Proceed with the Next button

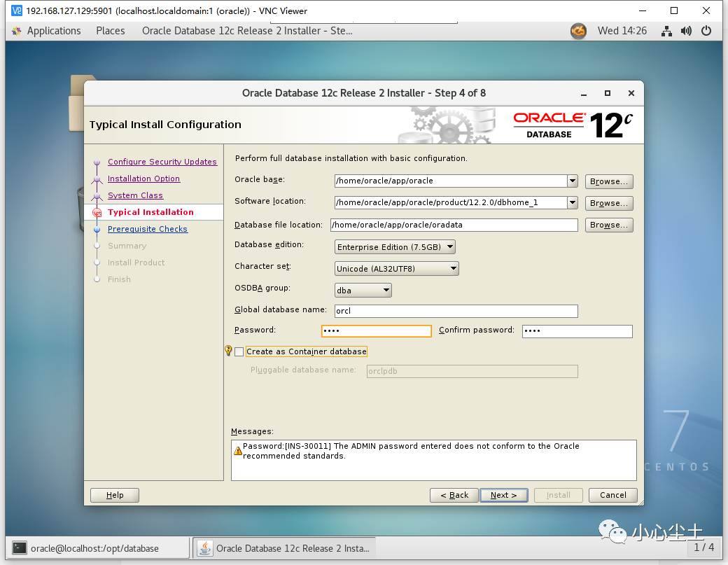[x=504, y=496]
